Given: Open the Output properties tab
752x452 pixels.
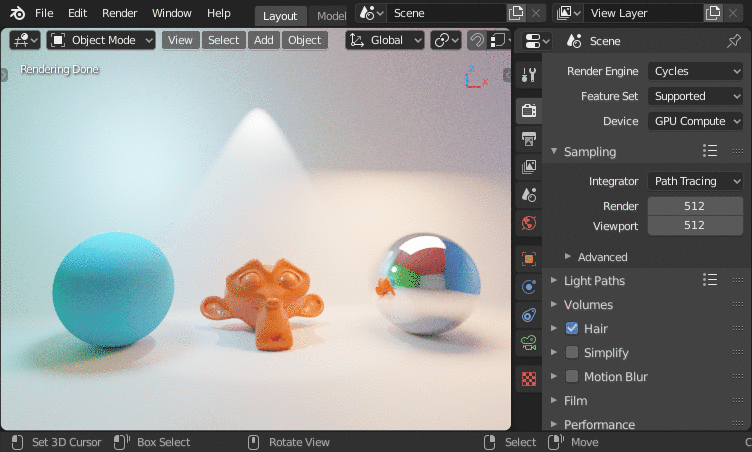Looking at the screenshot, I should (x=529, y=139).
